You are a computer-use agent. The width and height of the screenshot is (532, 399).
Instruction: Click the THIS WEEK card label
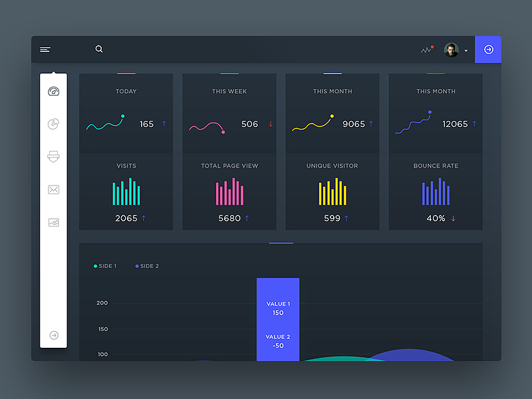[229, 91]
